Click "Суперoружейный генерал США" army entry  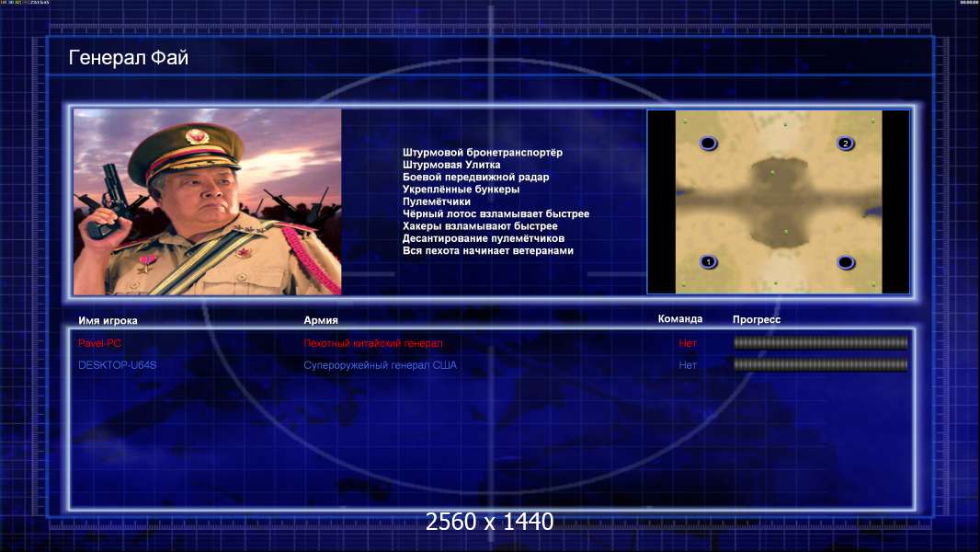(380, 365)
